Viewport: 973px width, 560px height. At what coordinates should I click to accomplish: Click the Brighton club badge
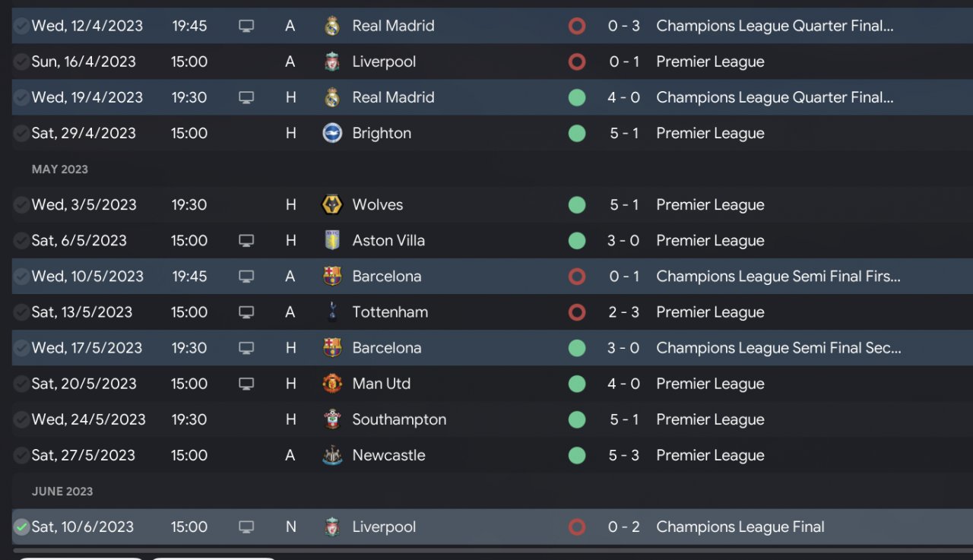(x=332, y=133)
